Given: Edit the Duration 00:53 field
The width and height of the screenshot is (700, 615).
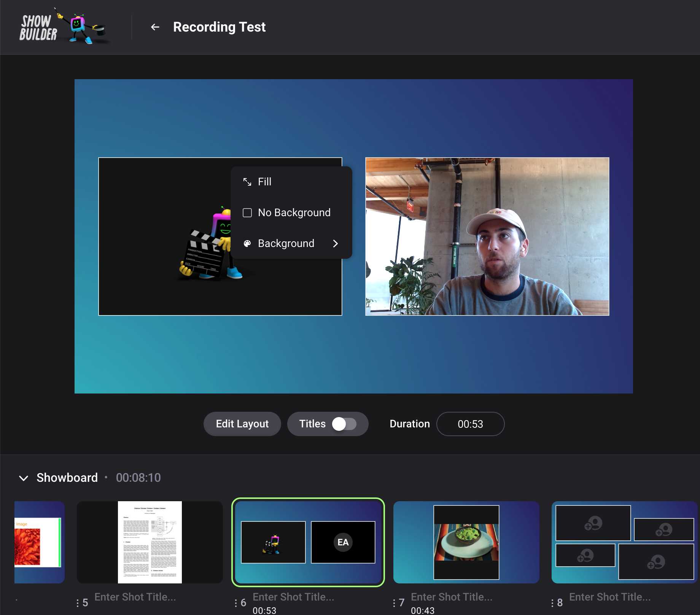Looking at the screenshot, I should tap(471, 424).
